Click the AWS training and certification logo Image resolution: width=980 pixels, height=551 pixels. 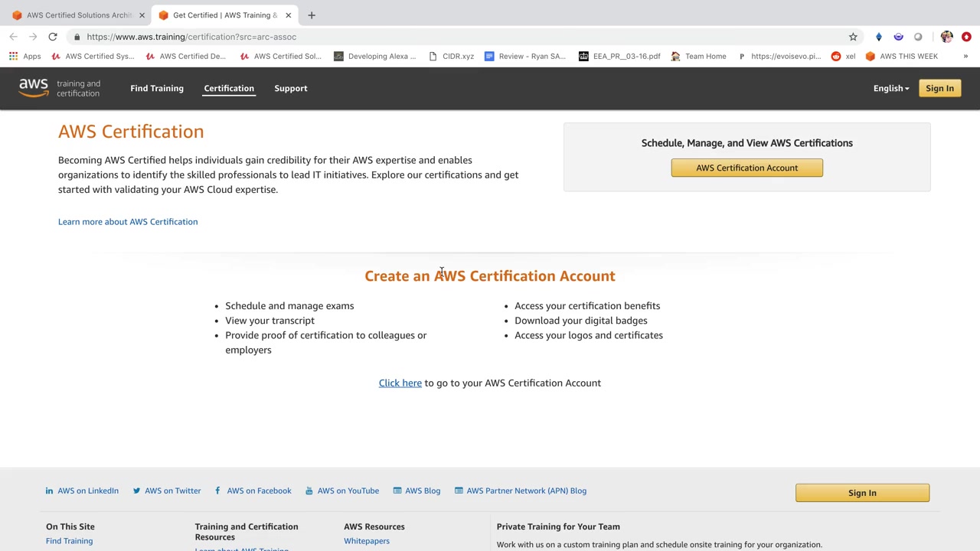coord(60,88)
